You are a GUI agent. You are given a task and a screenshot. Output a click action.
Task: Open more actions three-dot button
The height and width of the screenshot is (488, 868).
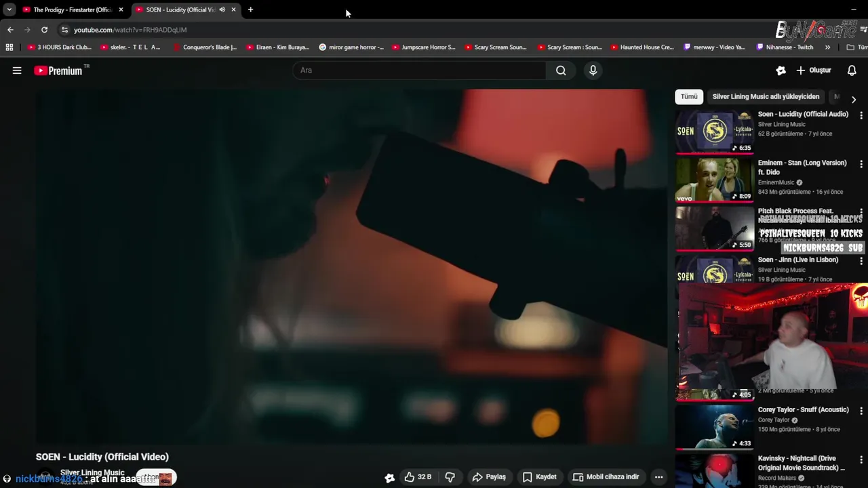(x=658, y=477)
